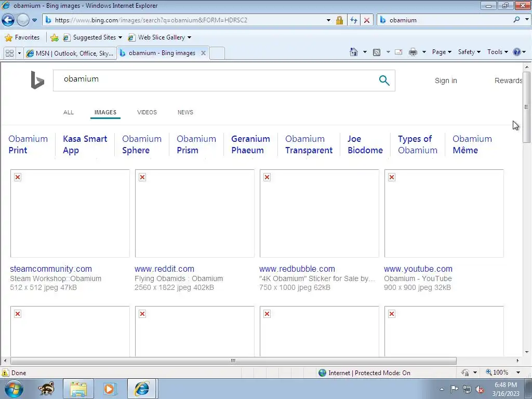Open a new blank tab
The width and height of the screenshot is (532, 399).
point(217,54)
